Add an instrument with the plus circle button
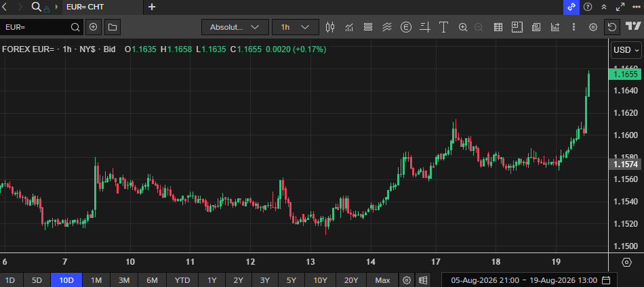The image size is (644, 287). pyautogui.click(x=94, y=27)
